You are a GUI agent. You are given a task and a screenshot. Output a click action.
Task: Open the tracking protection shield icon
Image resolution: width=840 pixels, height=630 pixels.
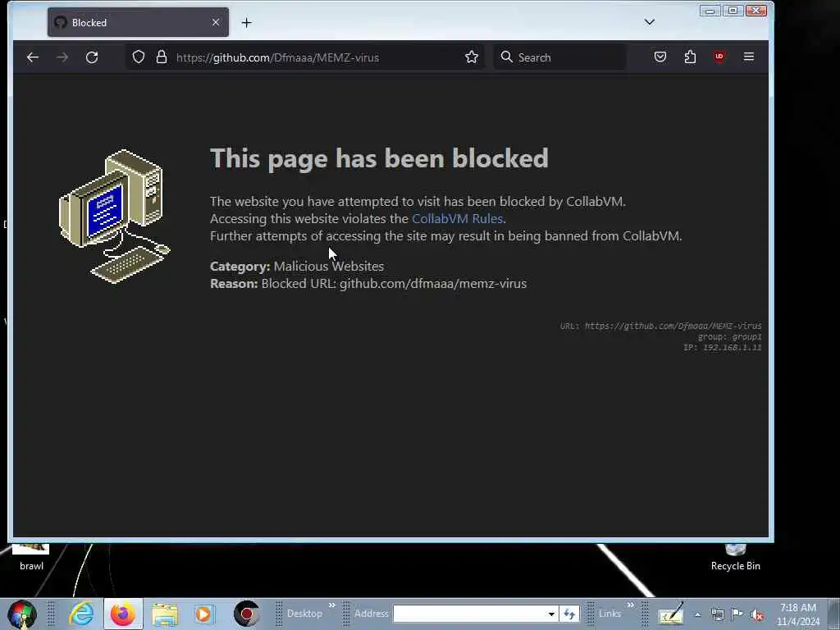(x=138, y=57)
